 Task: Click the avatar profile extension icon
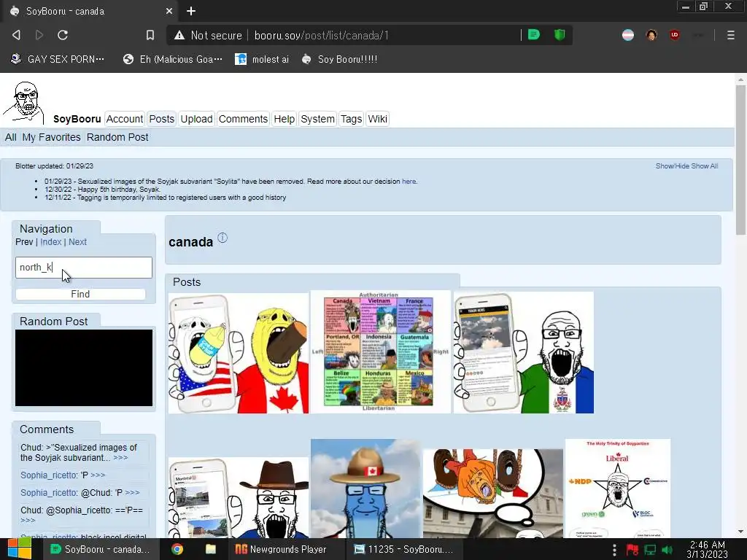pos(651,35)
